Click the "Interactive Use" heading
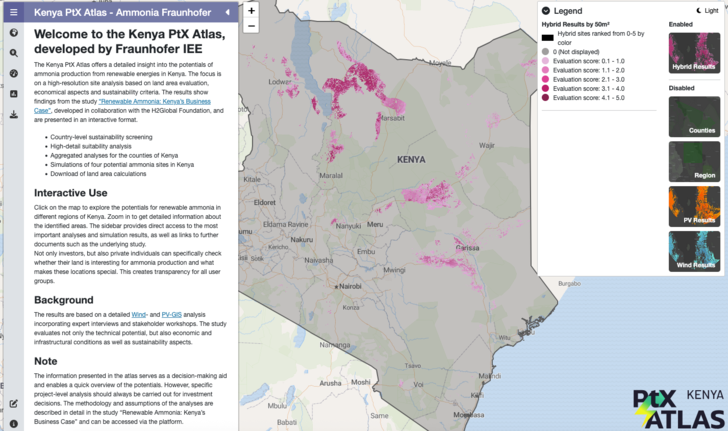728x431 pixels. [71, 193]
